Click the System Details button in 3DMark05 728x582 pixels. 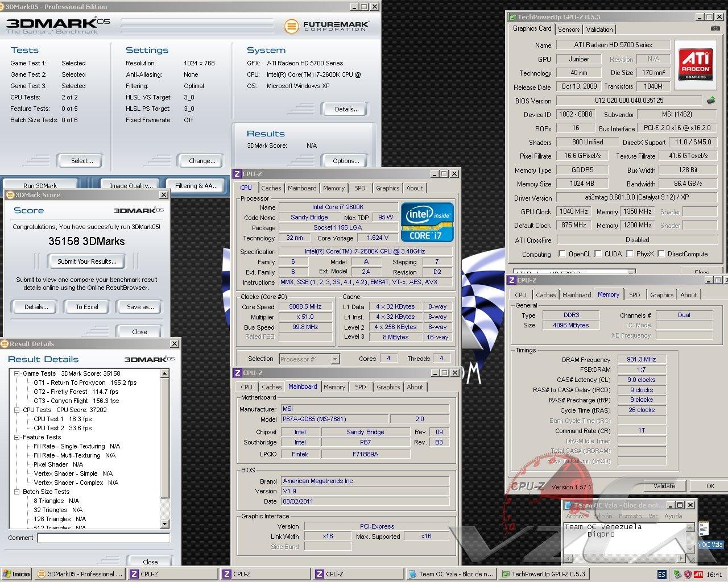point(346,109)
